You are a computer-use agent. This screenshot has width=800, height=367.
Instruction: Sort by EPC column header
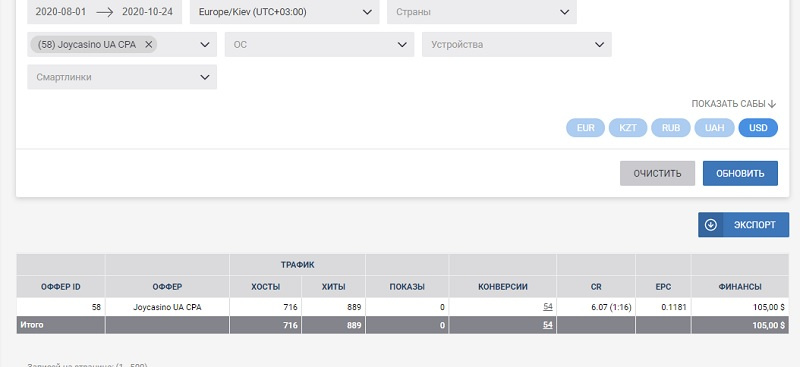[x=663, y=287]
